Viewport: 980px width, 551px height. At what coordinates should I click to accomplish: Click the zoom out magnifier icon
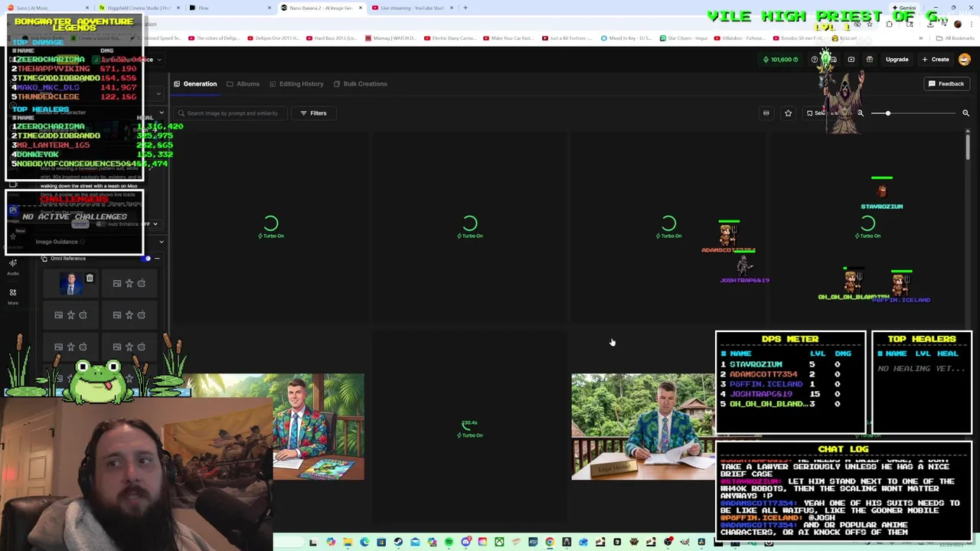pyautogui.click(x=861, y=113)
